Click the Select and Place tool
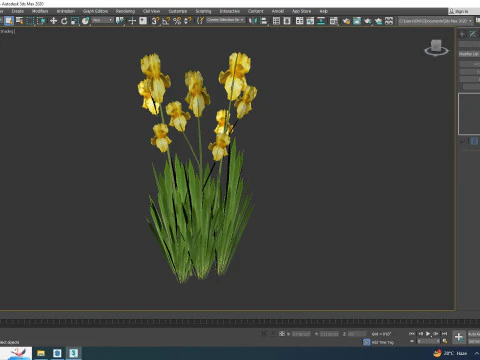Viewport: 480px width, 360px height. (x=86, y=21)
